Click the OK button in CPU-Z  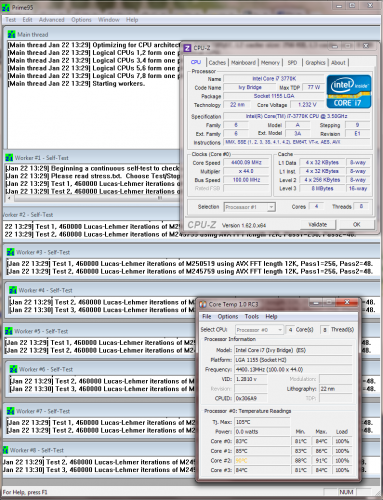pyautogui.click(x=357, y=225)
